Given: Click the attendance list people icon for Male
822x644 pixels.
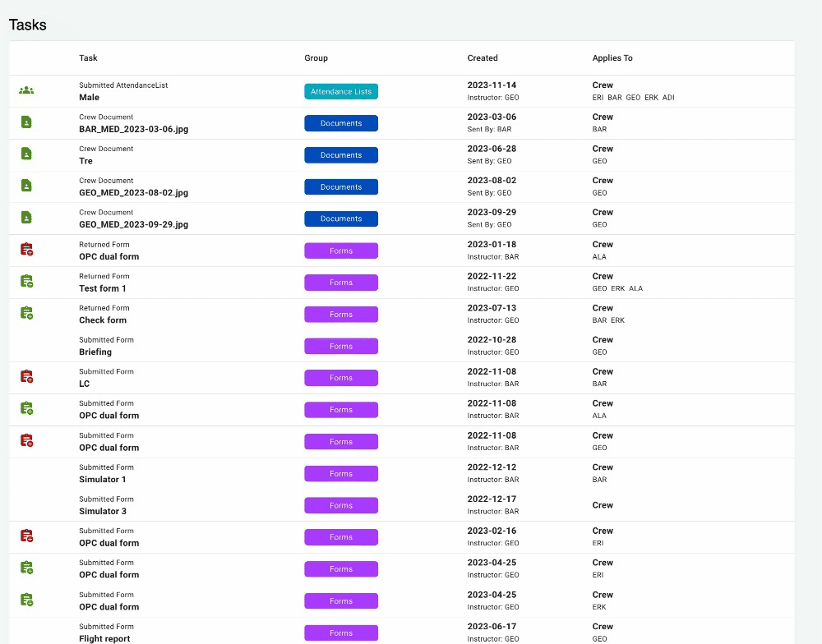Looking at the screenshot, I should [26, 90].
